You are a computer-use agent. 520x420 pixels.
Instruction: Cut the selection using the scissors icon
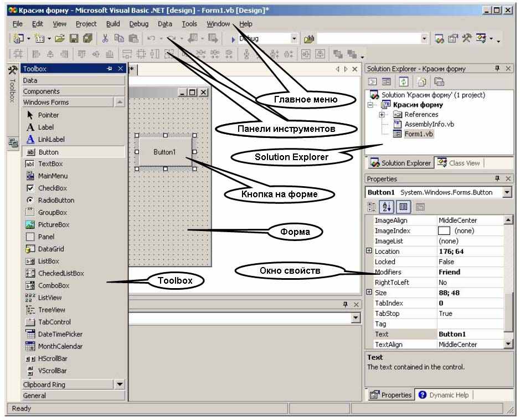point(105,38)
